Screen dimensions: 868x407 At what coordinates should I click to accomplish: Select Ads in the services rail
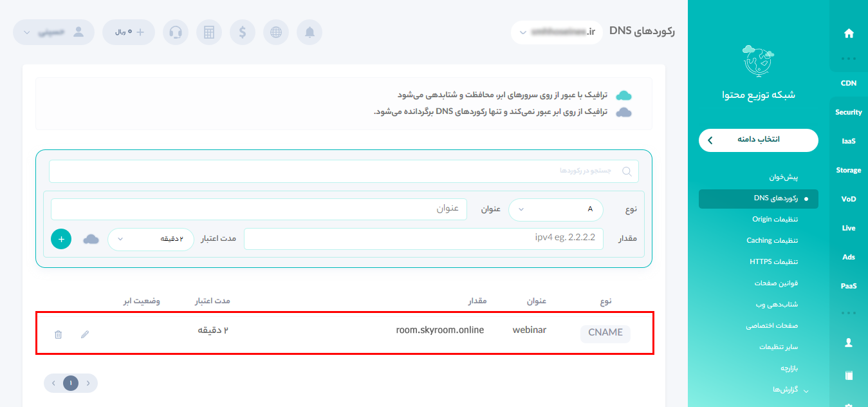coord(849,257)
